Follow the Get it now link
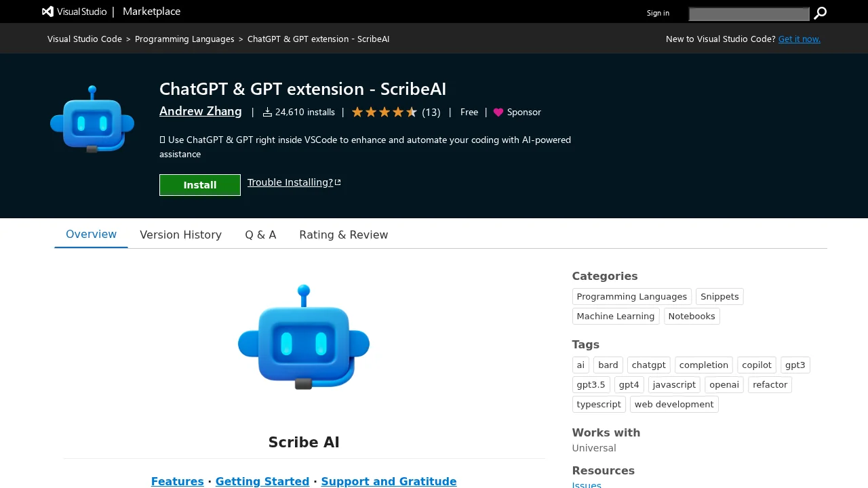The image size is (868, 488). 799,39
